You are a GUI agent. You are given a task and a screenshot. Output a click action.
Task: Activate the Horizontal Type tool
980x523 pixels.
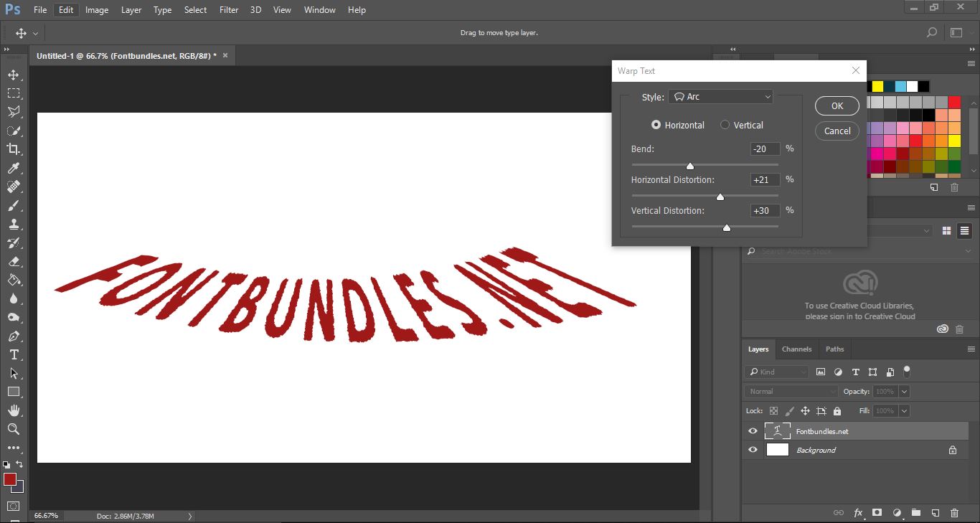click(14, 354)
